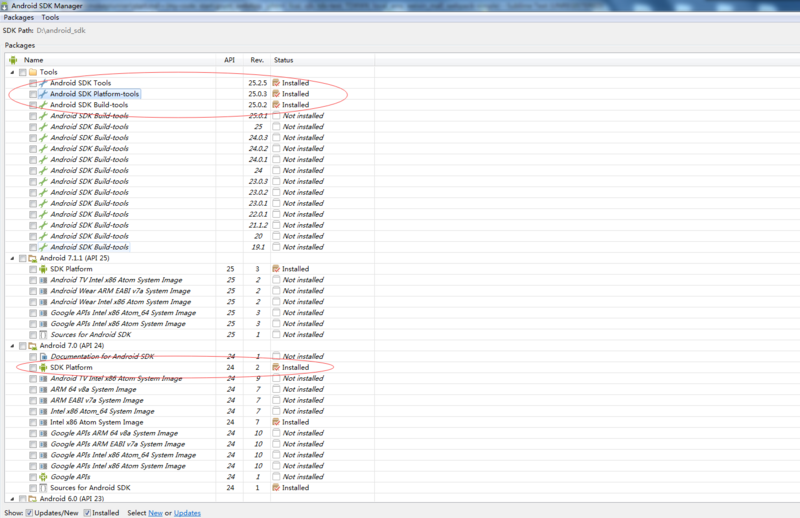Viewport: 800px width, 518px height.
Task: Click the wrench icon for Build-tools 19.1
Action: [x=43, y=247]
